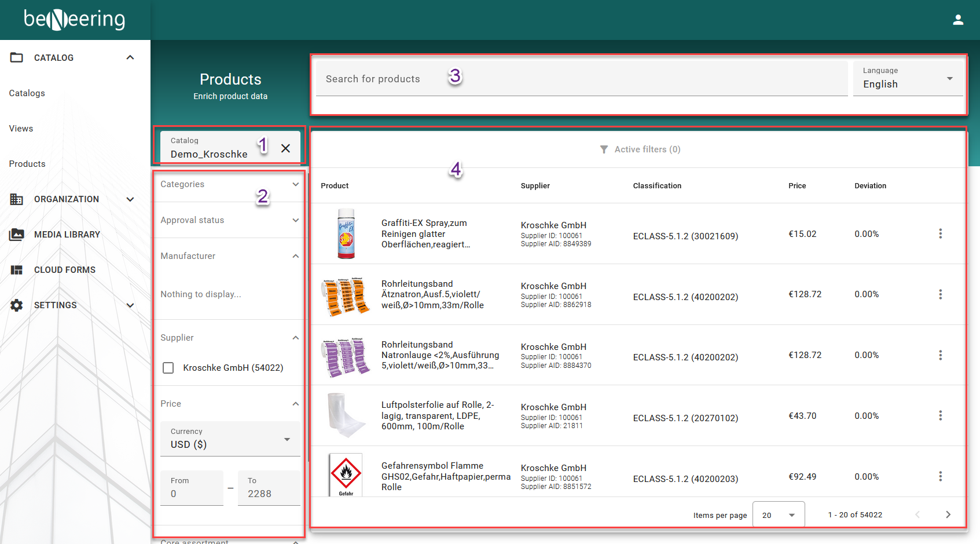
Task: Click the Organization building icon
Action: (17, 199)
